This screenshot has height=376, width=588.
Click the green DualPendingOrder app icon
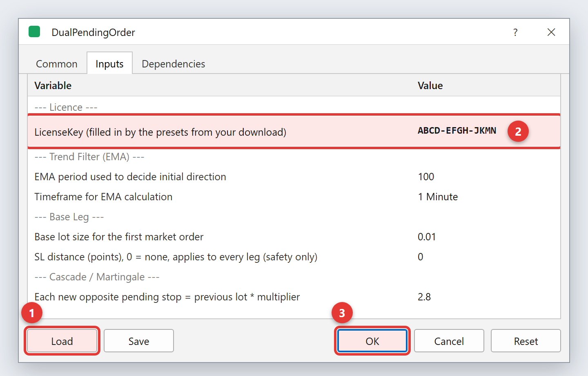(x=34, y=32)
